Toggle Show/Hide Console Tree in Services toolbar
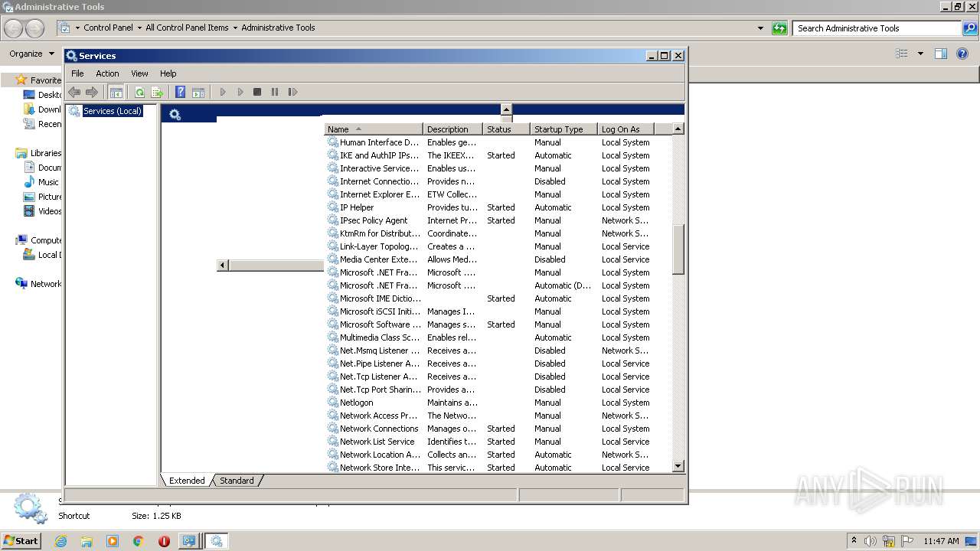Viewport: 980px width, 551px height. tap(116, 92)
